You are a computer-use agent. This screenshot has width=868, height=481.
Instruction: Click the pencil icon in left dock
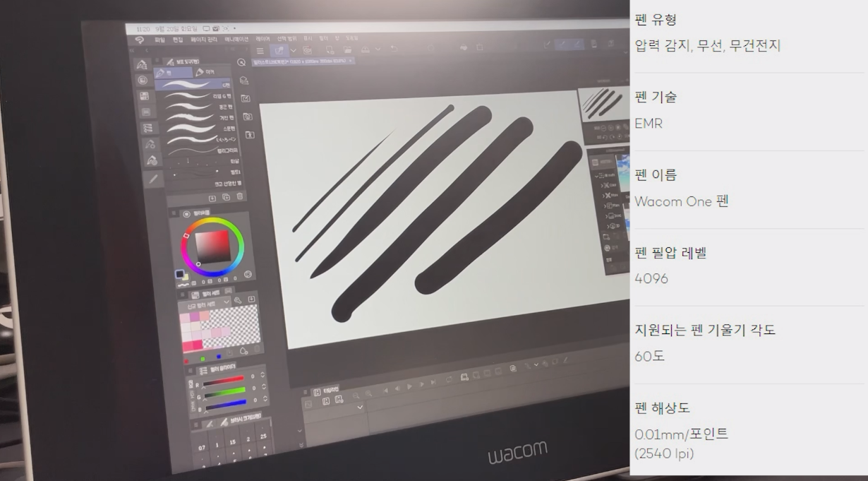(x=153, y=180)
